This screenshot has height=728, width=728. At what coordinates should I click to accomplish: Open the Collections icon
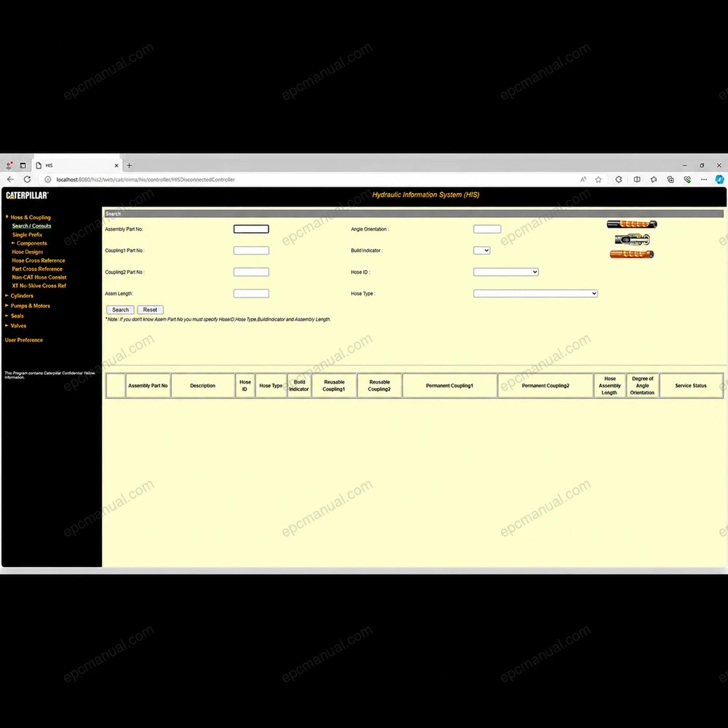(670, 179)
